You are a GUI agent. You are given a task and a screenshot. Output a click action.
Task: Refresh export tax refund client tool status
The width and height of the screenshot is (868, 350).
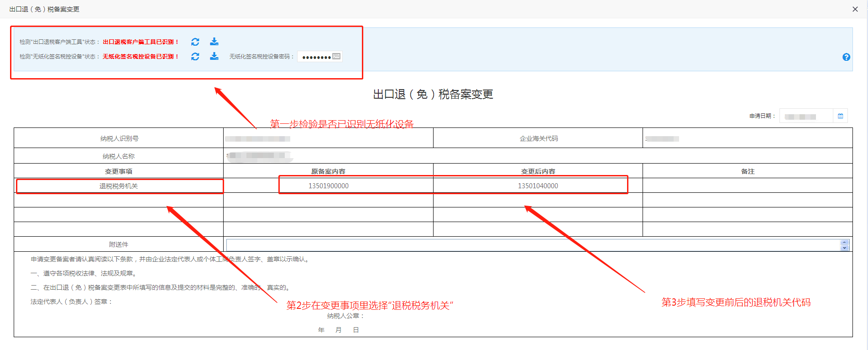click(195, 42)
